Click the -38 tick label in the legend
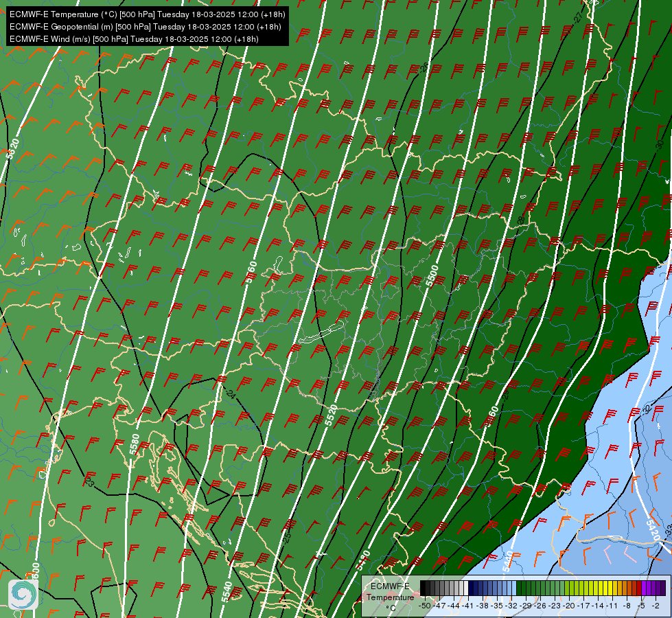Viewport: 672px width, 618px height. (483, 606)
